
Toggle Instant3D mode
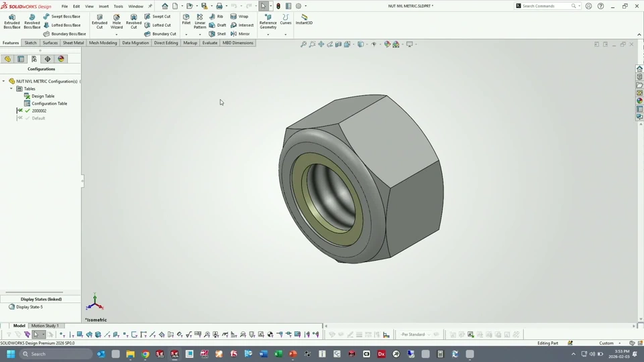(x=304, y=19)
